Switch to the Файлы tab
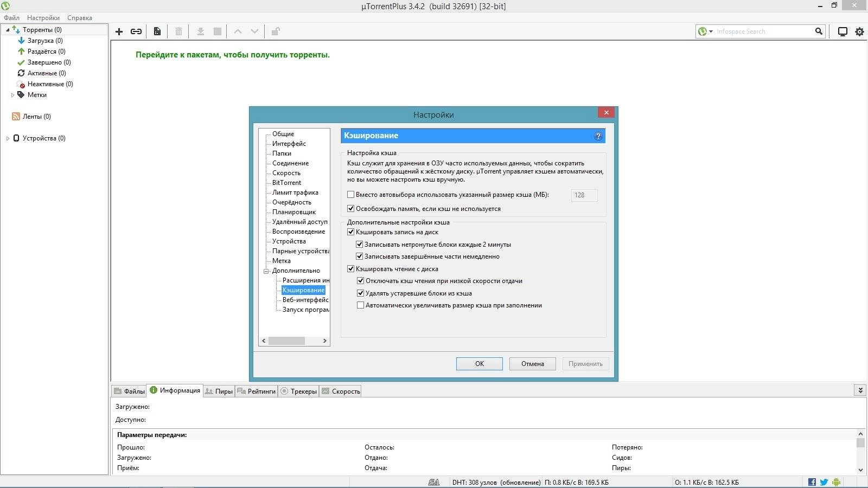The height and width of the screenshot is (488, 868). click(129, 391)
